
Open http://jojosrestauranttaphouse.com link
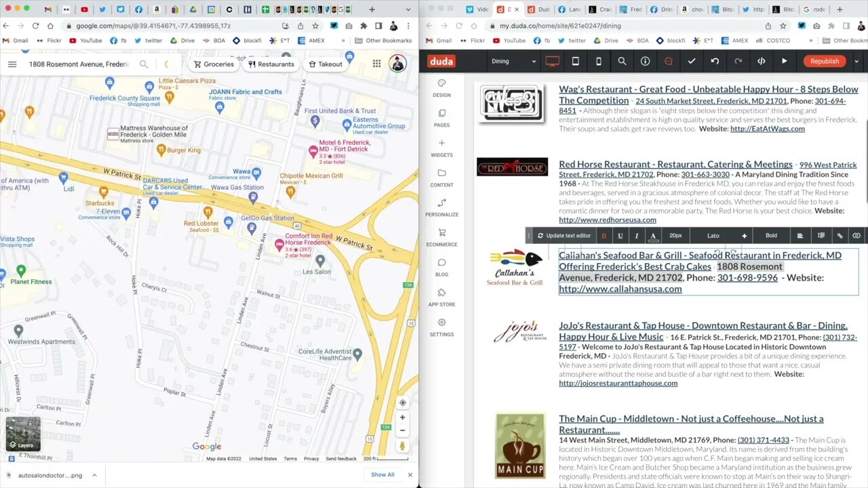(618, 383)
